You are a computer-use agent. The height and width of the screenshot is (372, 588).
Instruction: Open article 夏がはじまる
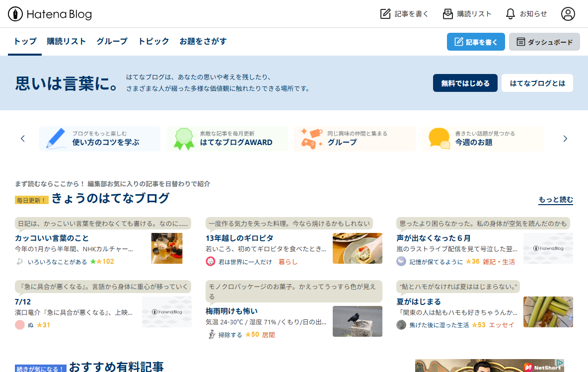coord(419,302)
